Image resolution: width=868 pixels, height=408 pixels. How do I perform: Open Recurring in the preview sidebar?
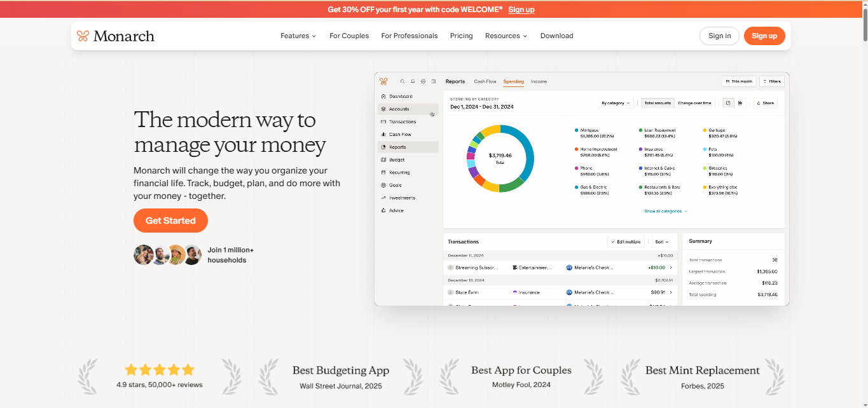pos(408,172)
